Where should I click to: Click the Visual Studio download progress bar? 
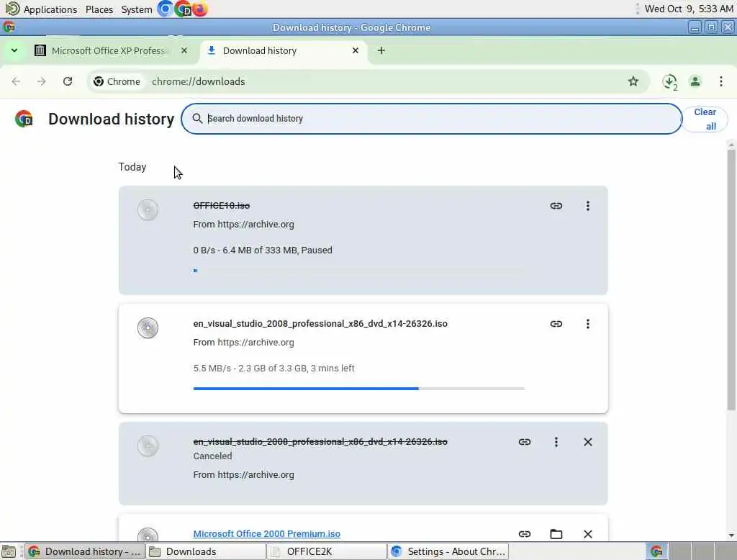click(358, 389)
